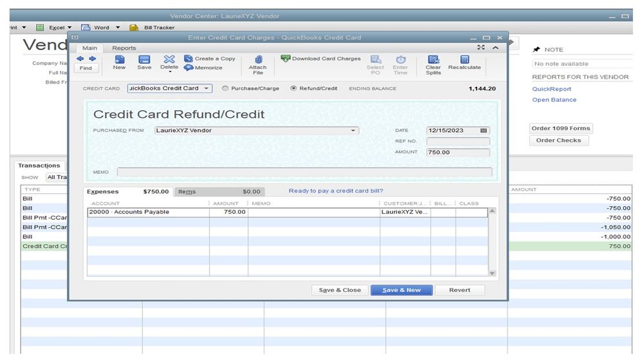644x362 pixels.
Task: Select the -1,000.00 Bill row amount
Action: 615,237
